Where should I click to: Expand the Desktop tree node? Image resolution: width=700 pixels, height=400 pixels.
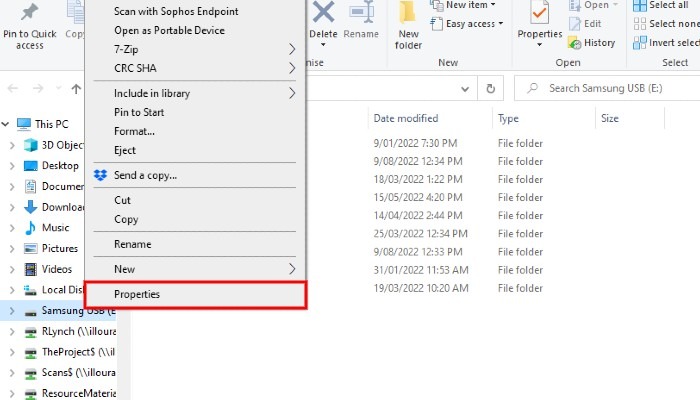click(x=12, y=166)
